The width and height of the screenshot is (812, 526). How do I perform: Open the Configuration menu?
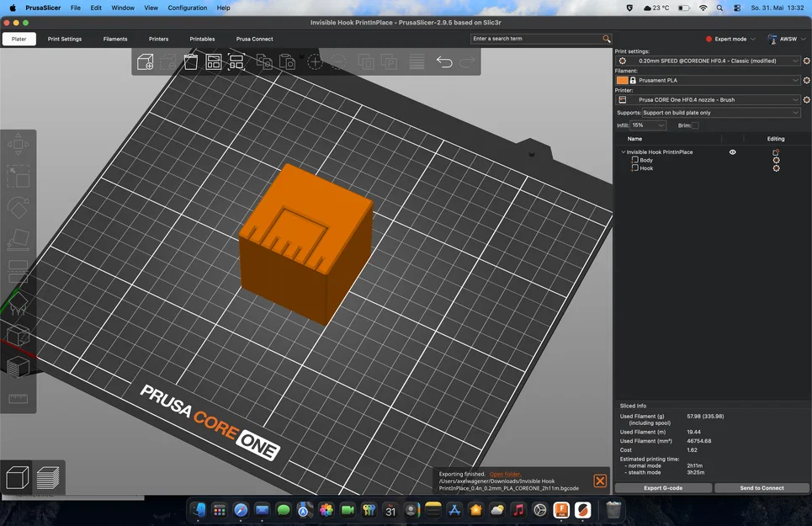188,8
